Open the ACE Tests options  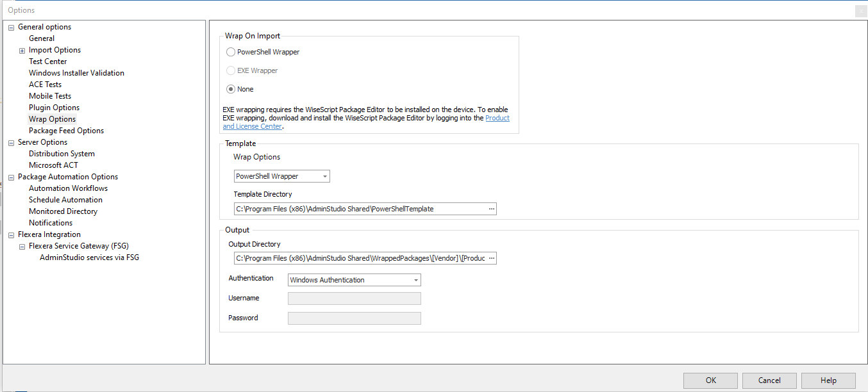pos(45,84)
